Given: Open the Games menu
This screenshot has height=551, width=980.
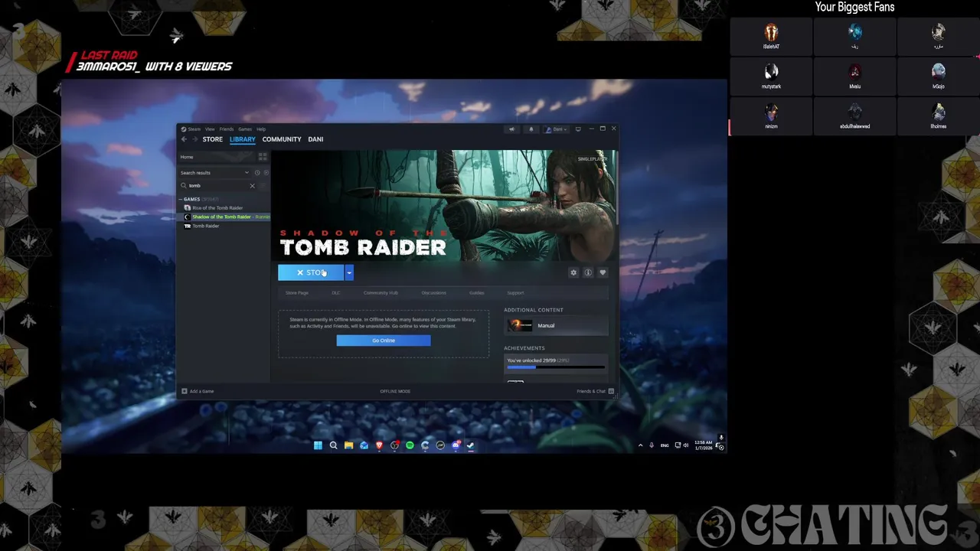Looking at the screenshot, I should pyautogui.click(x=245, y=129).
